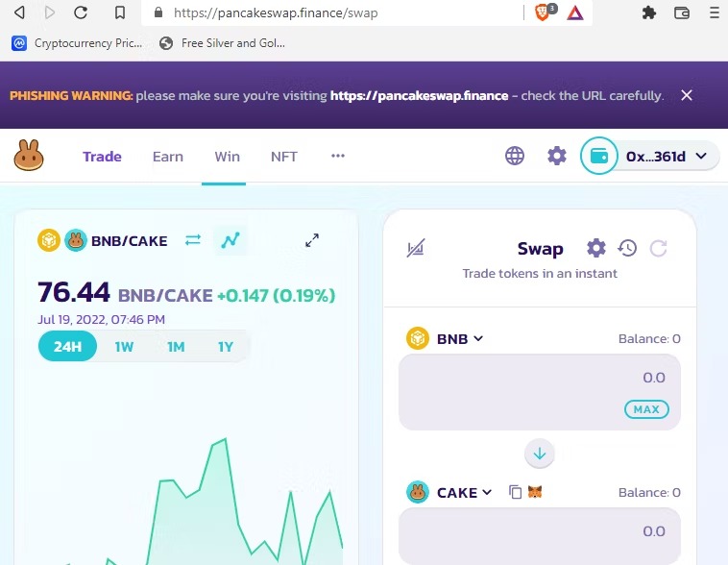The height and width of the screenshot is (565, 728).
Task: Expand the 0x...361d wallet dropdown
Action: (667, 156)
